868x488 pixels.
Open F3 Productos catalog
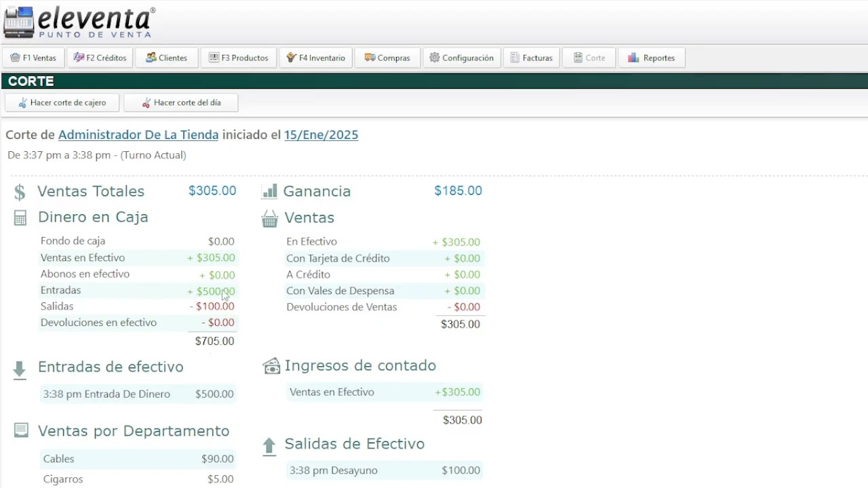238,58
